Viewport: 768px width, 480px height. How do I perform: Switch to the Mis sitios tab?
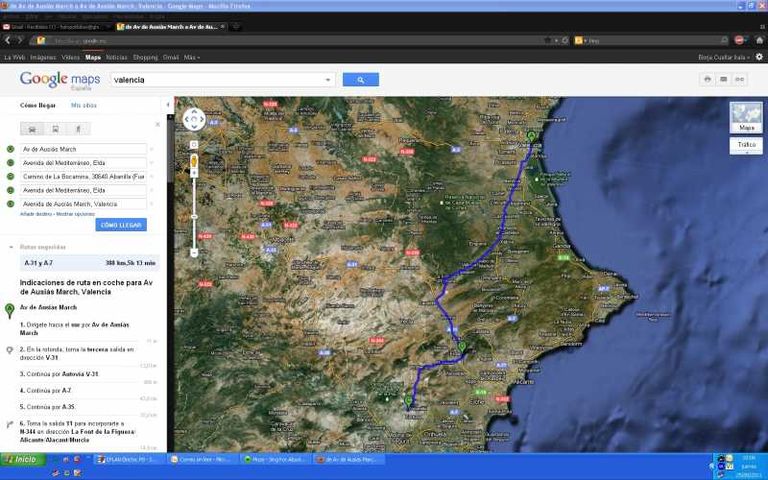point(83,105)
